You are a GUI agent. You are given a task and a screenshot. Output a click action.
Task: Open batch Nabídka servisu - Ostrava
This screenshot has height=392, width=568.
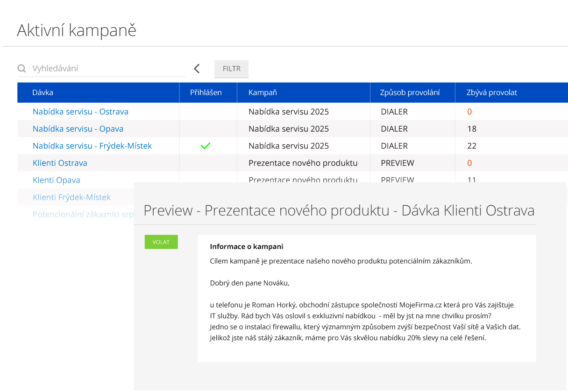pos(80,112)
